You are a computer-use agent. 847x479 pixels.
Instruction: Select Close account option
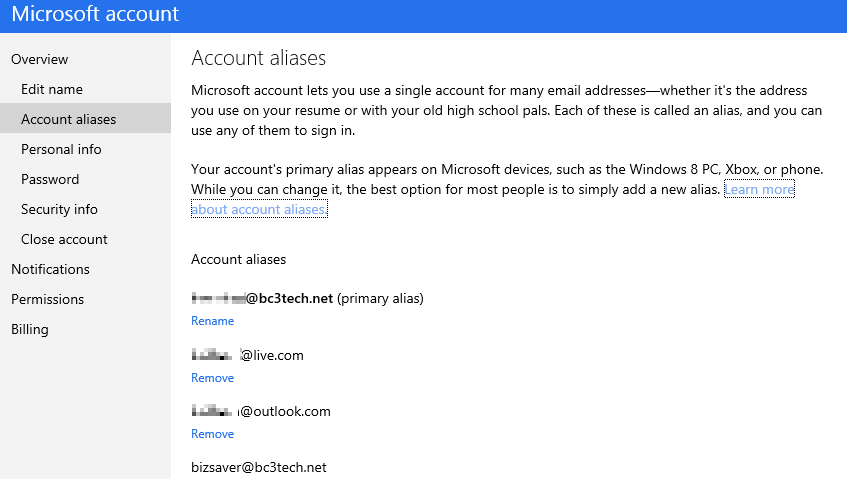tap(64, 239)
